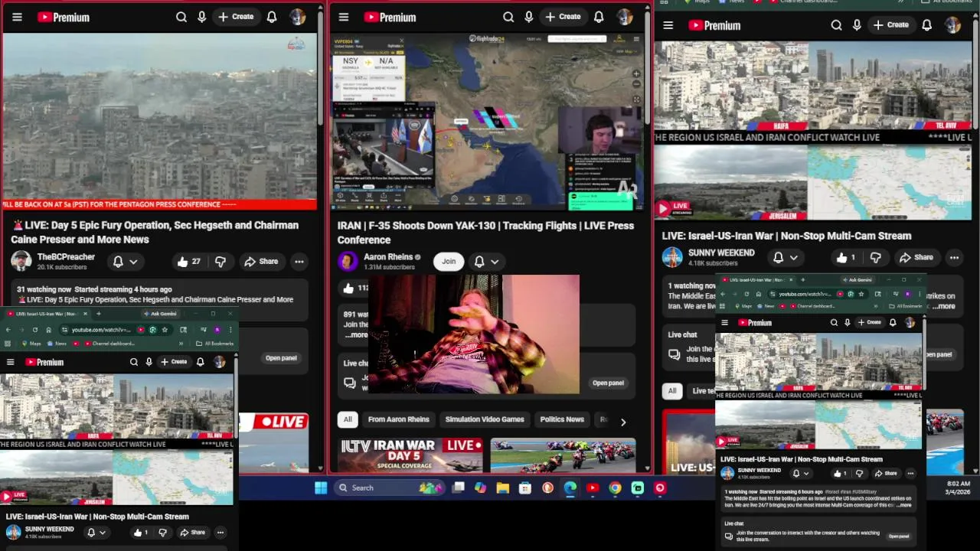This screenshot has height=551, width=980.
Task: Open Windows Start menu
Action: click(321, 487)
